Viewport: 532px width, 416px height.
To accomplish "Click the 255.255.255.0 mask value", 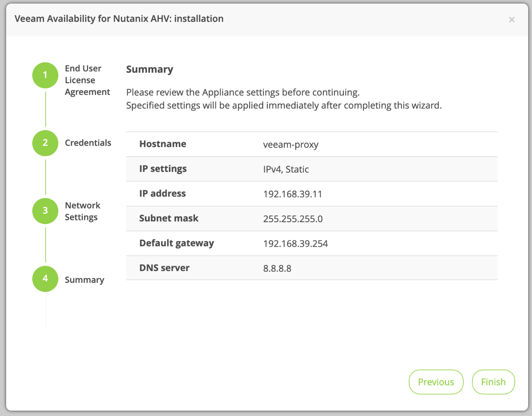I will (293, 219).
